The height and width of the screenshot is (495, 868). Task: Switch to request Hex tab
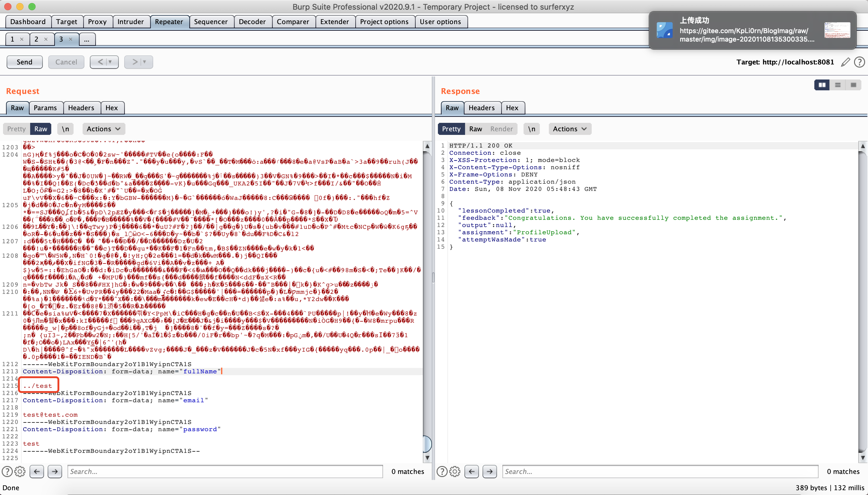coord(111,108)
